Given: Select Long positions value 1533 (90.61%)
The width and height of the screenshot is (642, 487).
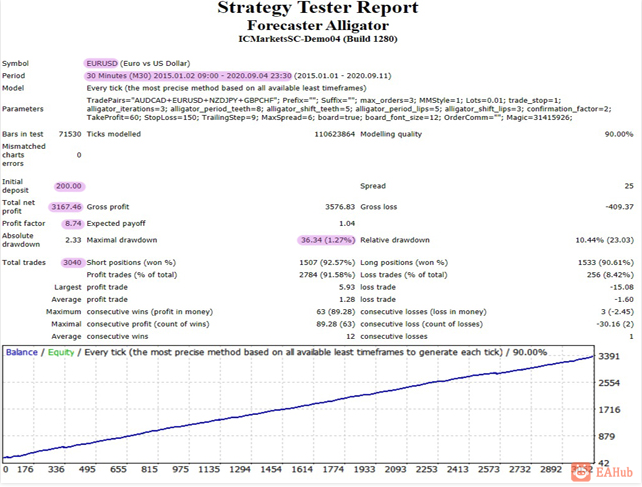Looking at the screenshot, I should [606, 263].
